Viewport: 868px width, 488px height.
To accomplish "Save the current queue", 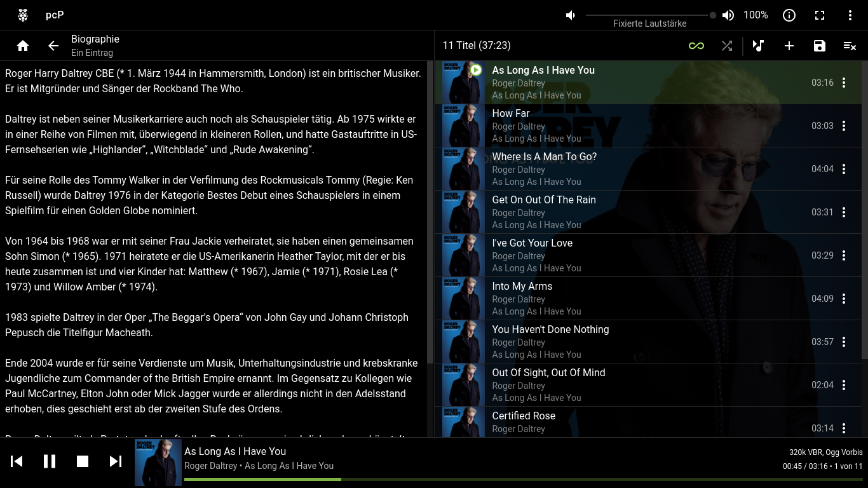I will point(820,46).
